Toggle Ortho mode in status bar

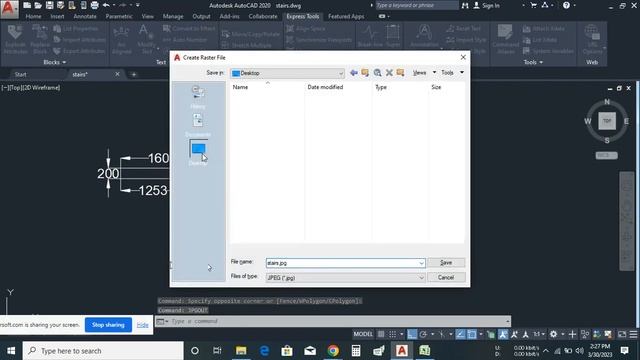coord(412,334)
